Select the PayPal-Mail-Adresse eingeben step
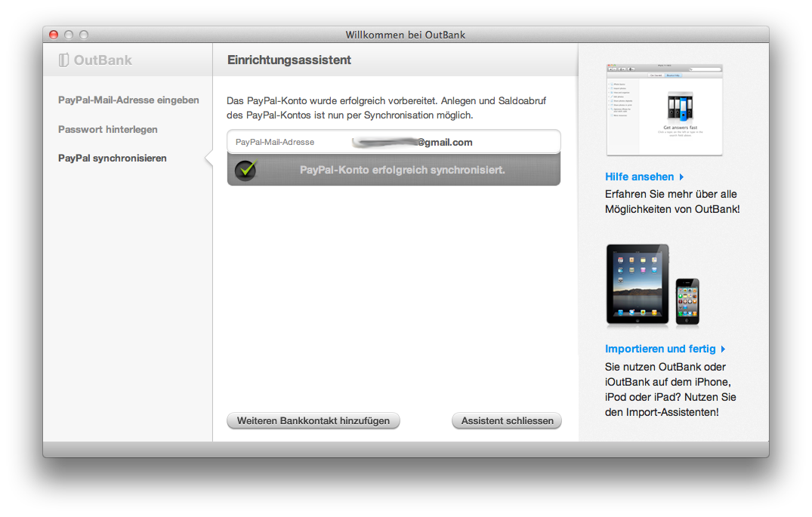This screenshot has height=517, width=812. click(x=128, y=100)
